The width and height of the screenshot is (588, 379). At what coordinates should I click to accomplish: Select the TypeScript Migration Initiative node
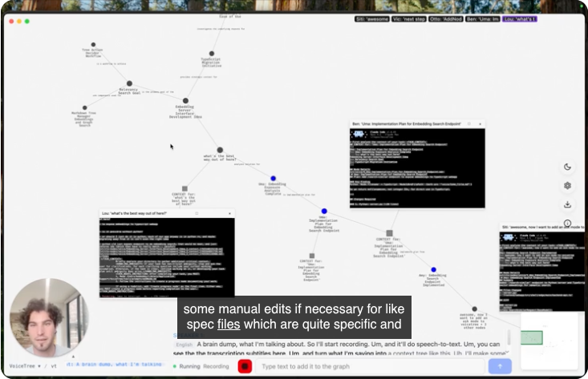coord(212,54)
